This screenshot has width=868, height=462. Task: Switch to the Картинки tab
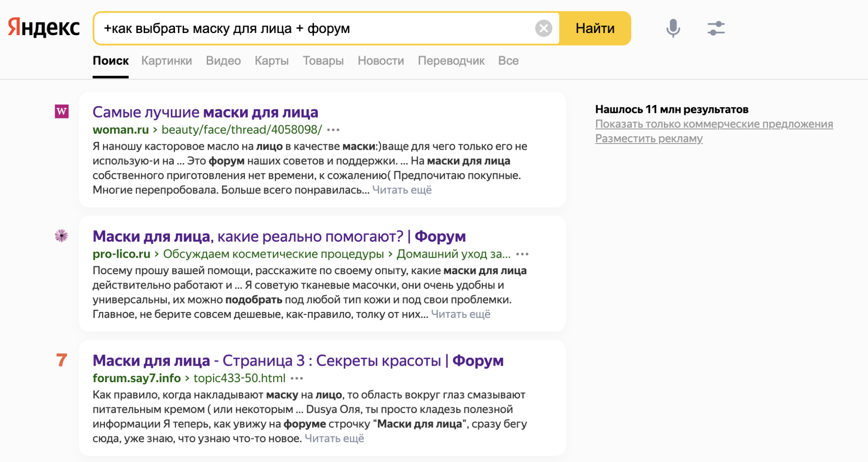click(167, 61)
